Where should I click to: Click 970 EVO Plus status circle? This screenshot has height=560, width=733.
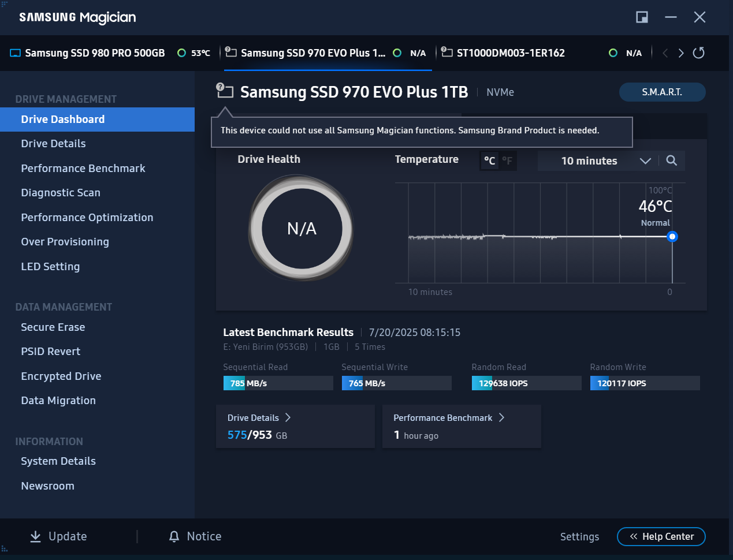click(397, 53)
